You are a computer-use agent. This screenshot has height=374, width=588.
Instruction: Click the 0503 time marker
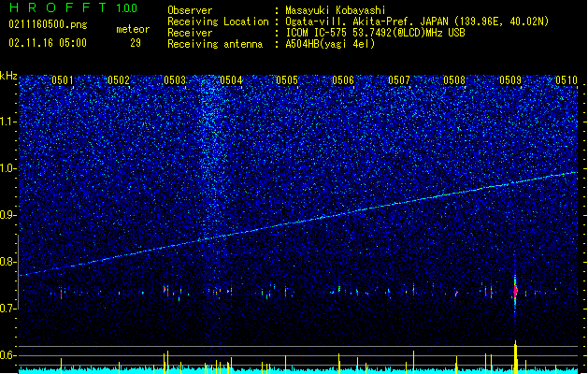[175, 80]
